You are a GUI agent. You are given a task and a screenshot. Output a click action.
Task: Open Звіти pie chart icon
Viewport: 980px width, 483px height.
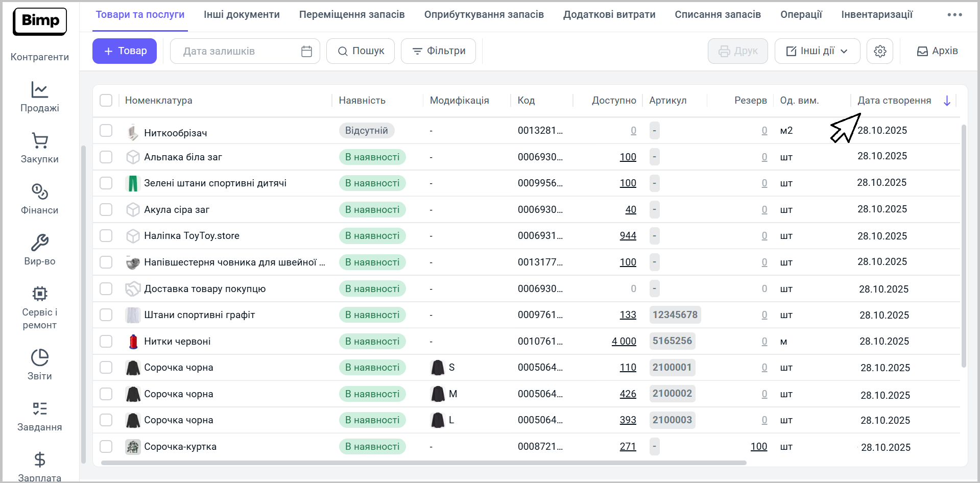pos(39,358)
